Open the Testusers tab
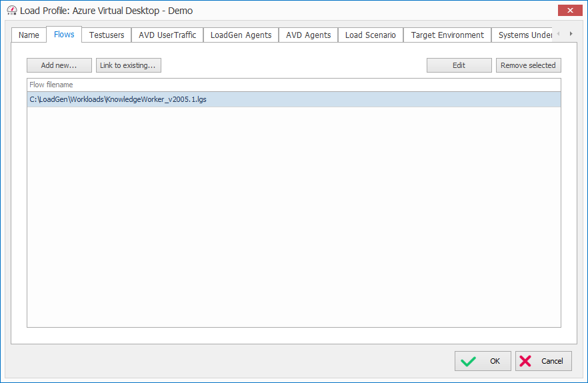The image size is (588, 383). 107,35
